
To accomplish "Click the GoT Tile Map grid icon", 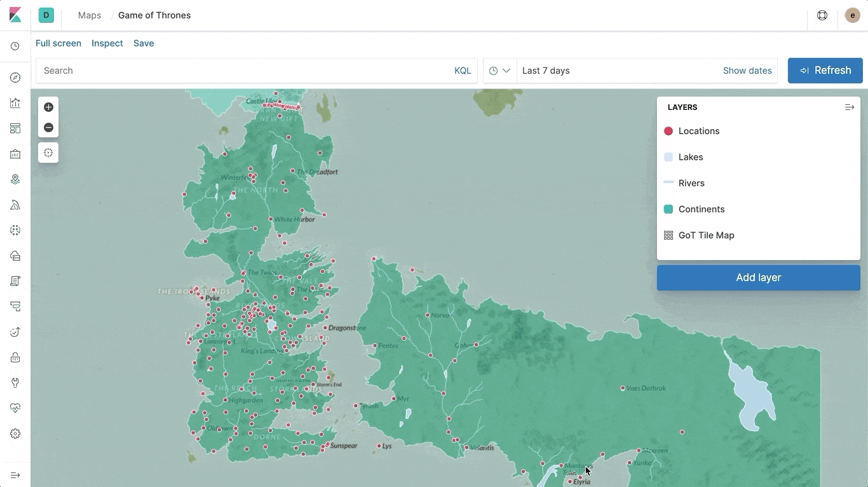I will pos(668,235).
